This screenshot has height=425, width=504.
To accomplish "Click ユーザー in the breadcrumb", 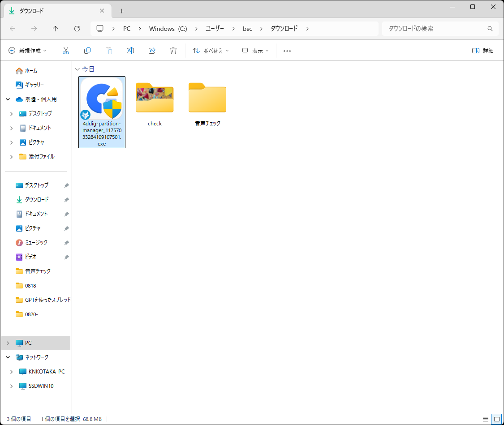I will coord(215,29).
